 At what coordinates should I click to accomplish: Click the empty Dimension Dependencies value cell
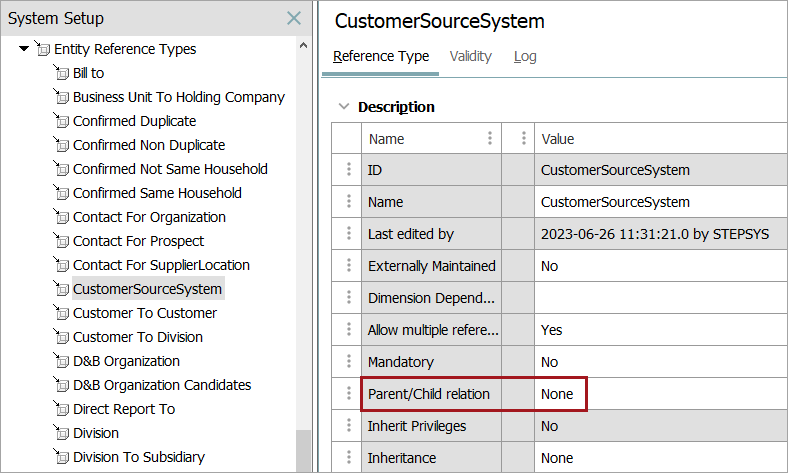661,298
